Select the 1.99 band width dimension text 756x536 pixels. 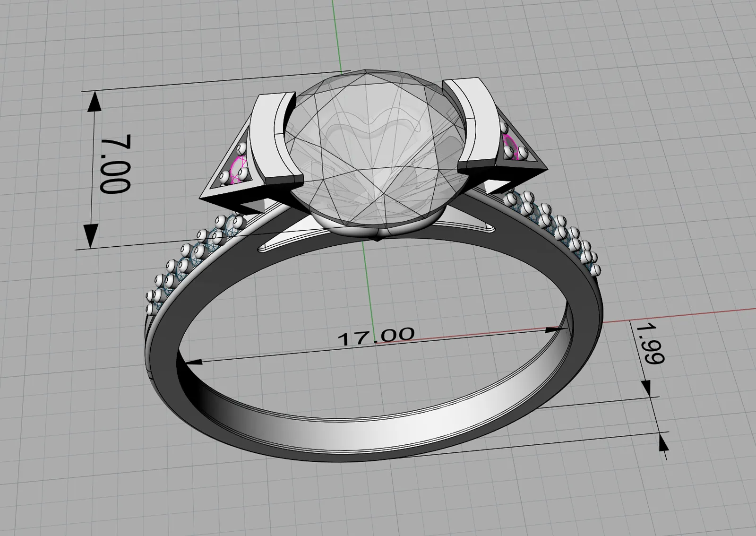(651, 343)
